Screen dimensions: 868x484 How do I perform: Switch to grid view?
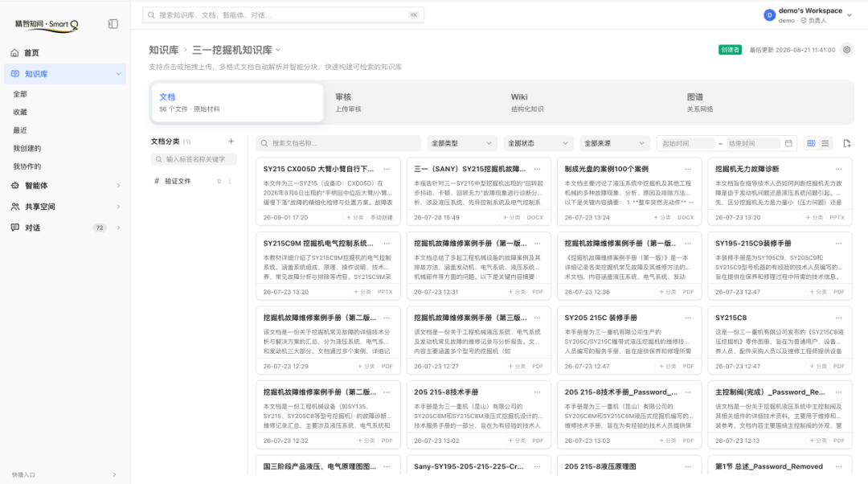pyautogui.click(x=811, y=143)
